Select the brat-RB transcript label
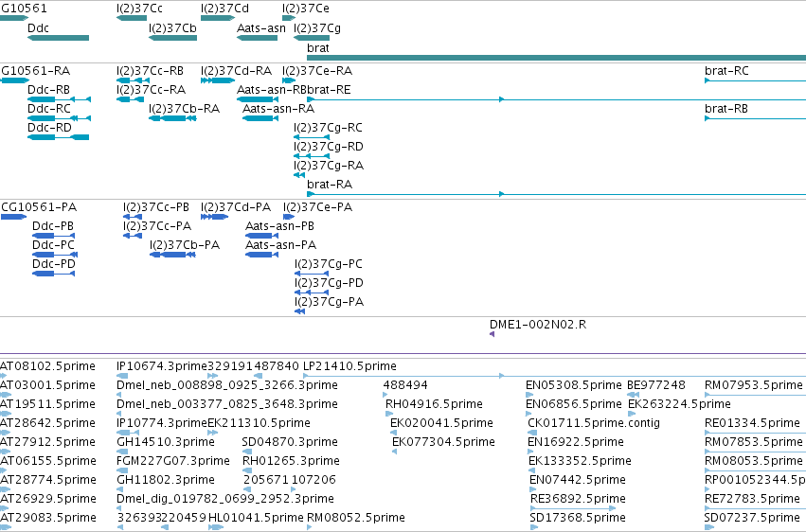The height and width of the screenshot is (532, 806). point(725,109)
